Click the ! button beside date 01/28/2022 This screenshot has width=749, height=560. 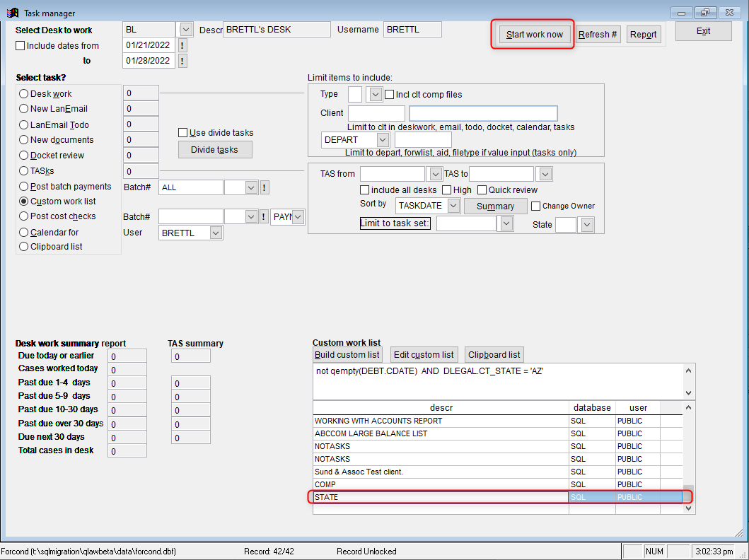coord(182,61)
